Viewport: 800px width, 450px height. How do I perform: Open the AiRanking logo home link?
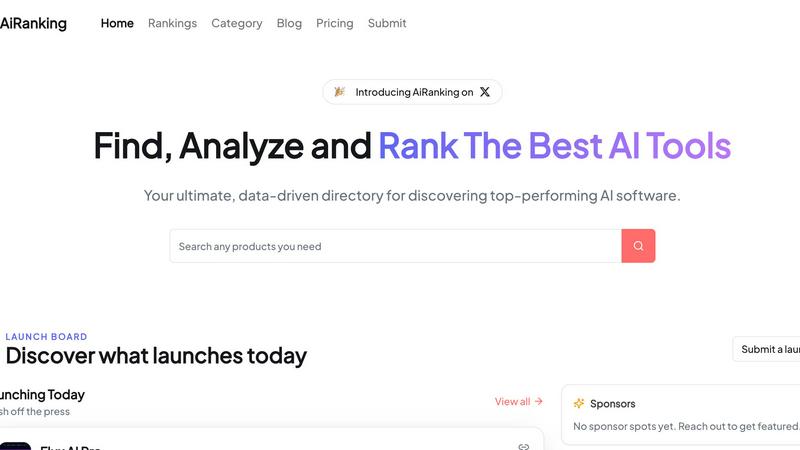click(x=33, y=23)
